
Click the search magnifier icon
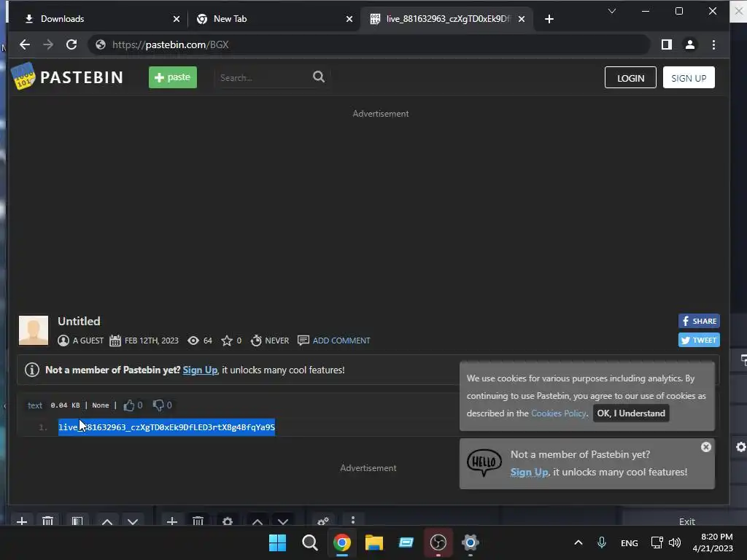point(319,77)
